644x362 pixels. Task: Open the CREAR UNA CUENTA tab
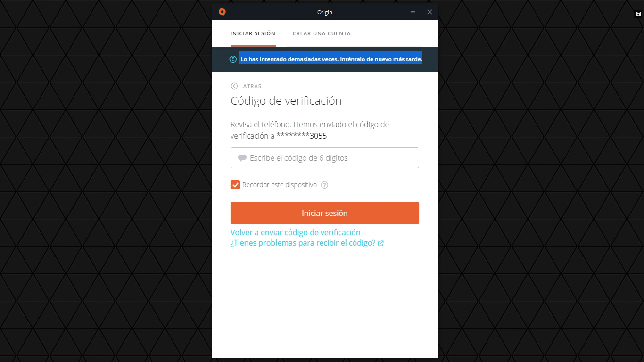pos(322,33)
